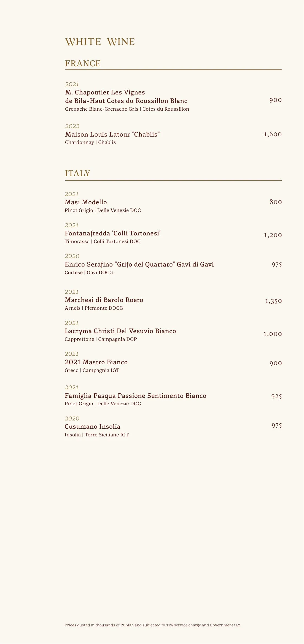Select the ITALY section header
Image resolution: width=304 pixels, height=644 pixels.
78,173
